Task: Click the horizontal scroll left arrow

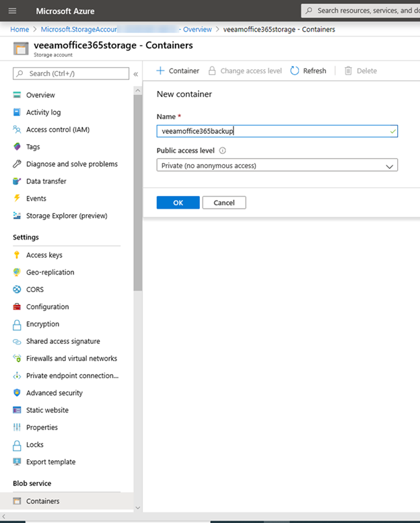Action: 3,516
